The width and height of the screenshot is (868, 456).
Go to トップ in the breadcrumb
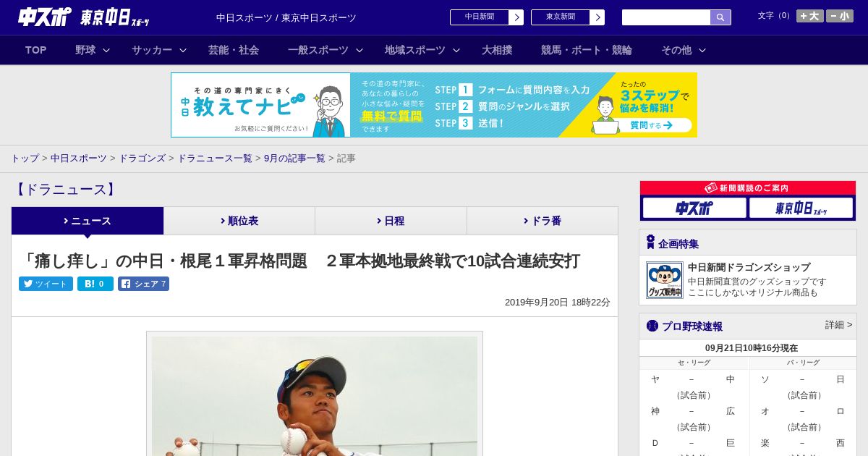pyautogui.click(x=25, y=158)
